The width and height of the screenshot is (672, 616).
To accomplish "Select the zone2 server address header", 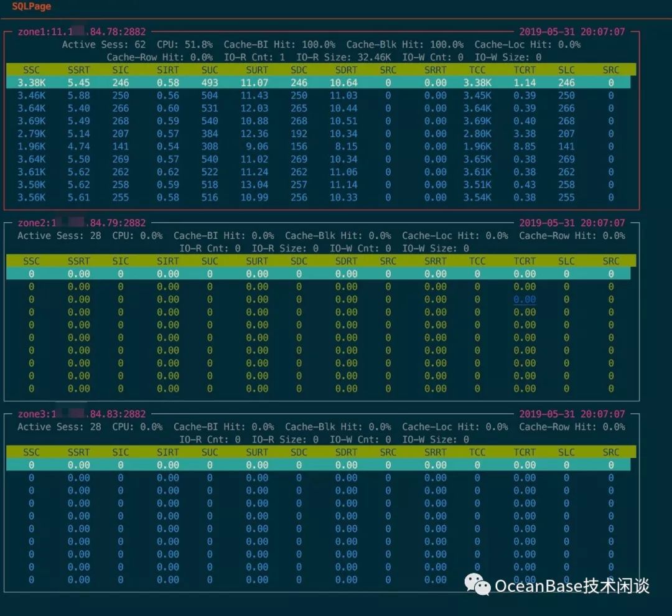I will (x=82, y=223).
